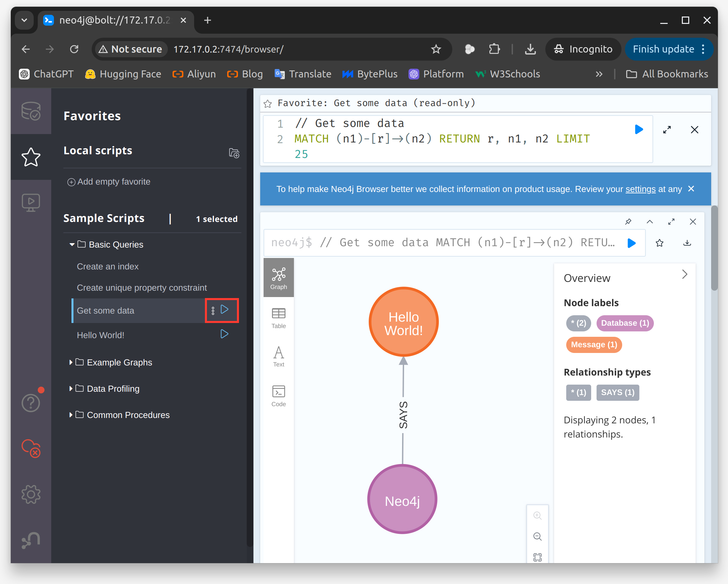Show more bookmarks with double chevron
728x584 pixels.
(599, 74)
